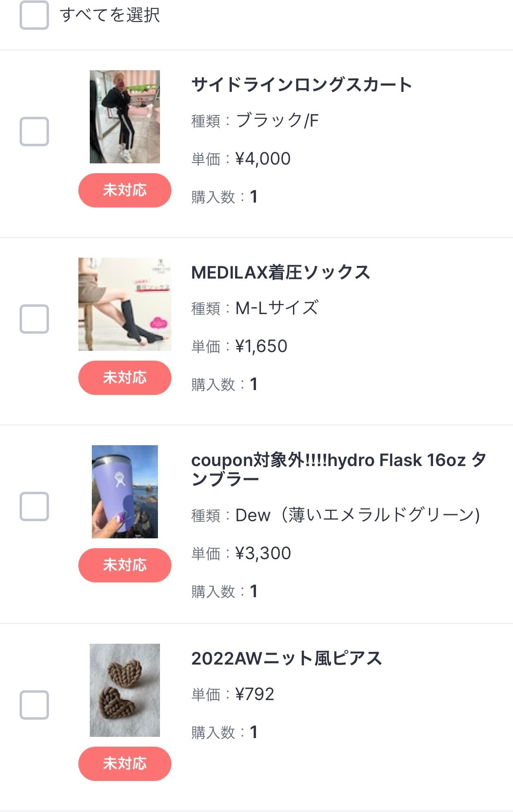Select the MEDILAX着圧ソックス checkbox
Viewport: 513px width, 812px height.
[34, 319]
